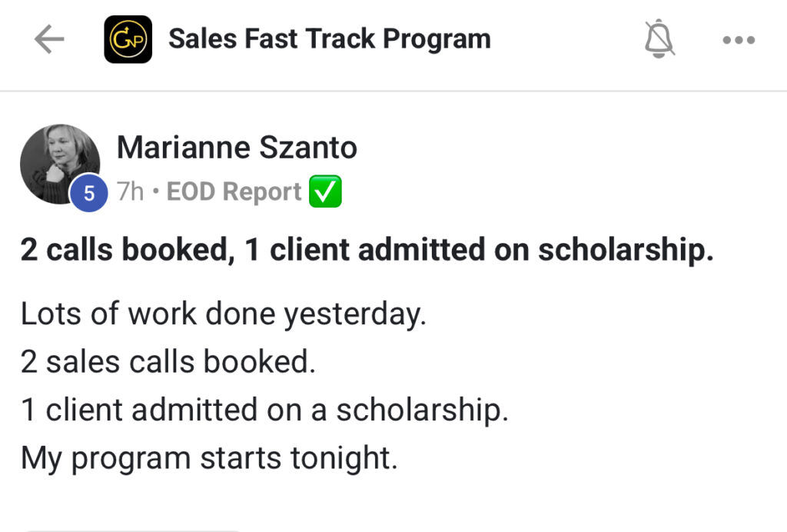The width and height of the screenshot is (787, 532).
Task: Open the GP group logo icon
Action: [128, 40]
